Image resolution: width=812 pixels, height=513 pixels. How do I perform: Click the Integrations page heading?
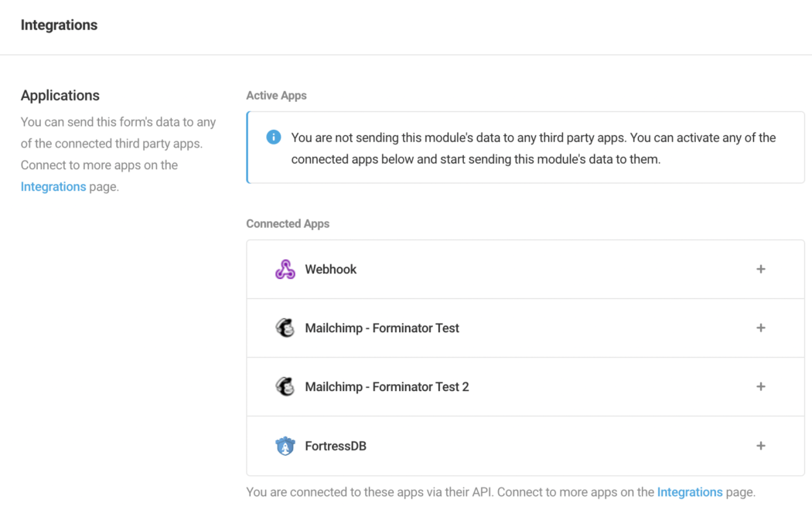59,25
